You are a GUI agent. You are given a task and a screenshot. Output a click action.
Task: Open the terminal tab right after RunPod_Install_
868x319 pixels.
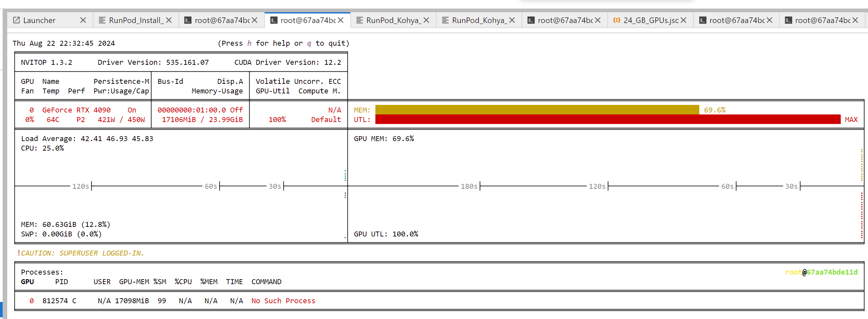[221, 20]
